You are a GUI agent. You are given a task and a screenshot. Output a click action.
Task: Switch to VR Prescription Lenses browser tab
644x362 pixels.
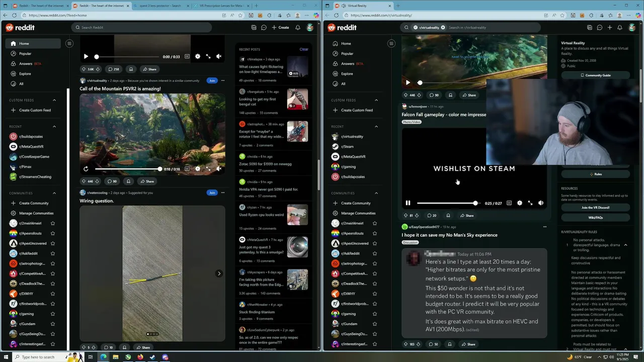click(x=220, y=6)
